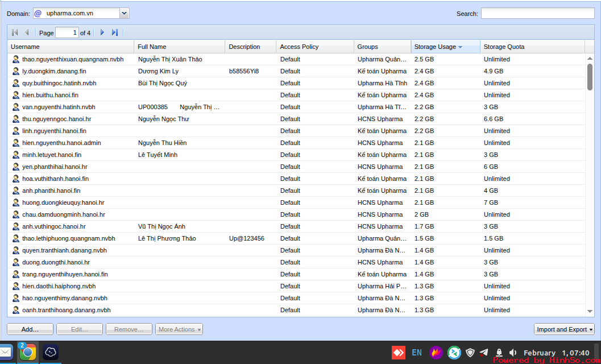Jump to the last page of users

click(x=115, y=33)
